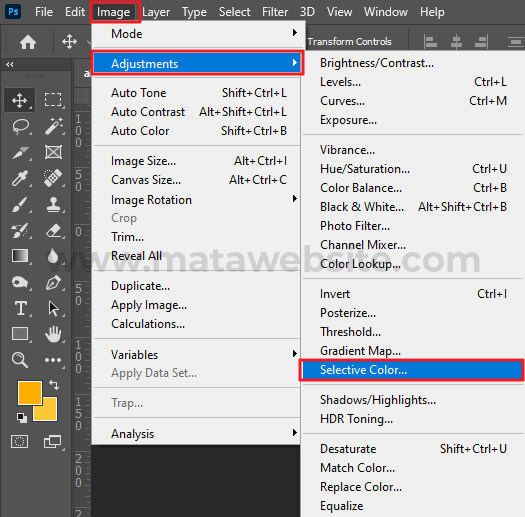This screenshot has width=525, height=517.
Task: Choose Hue/Saturation adjustment
Action: point(413,169)
